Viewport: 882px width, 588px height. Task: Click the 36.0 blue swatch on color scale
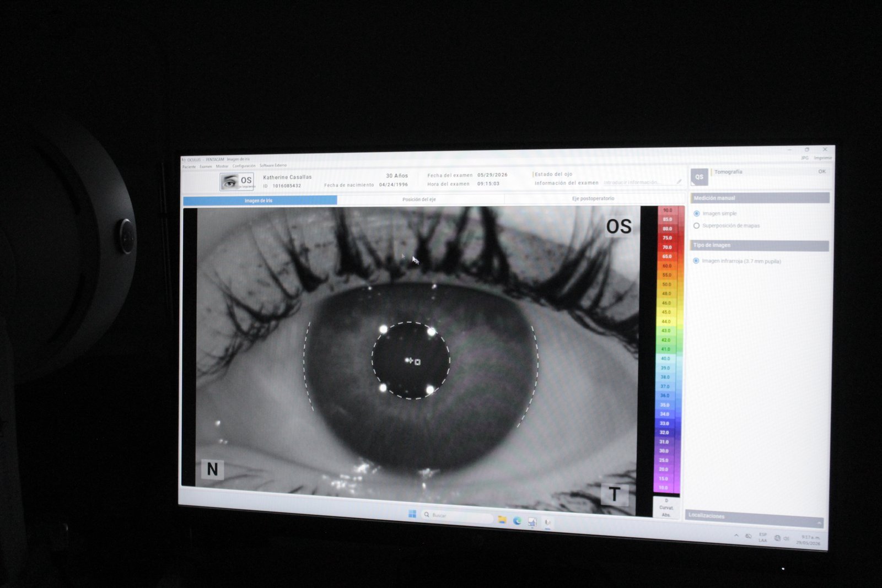(665, 396)
